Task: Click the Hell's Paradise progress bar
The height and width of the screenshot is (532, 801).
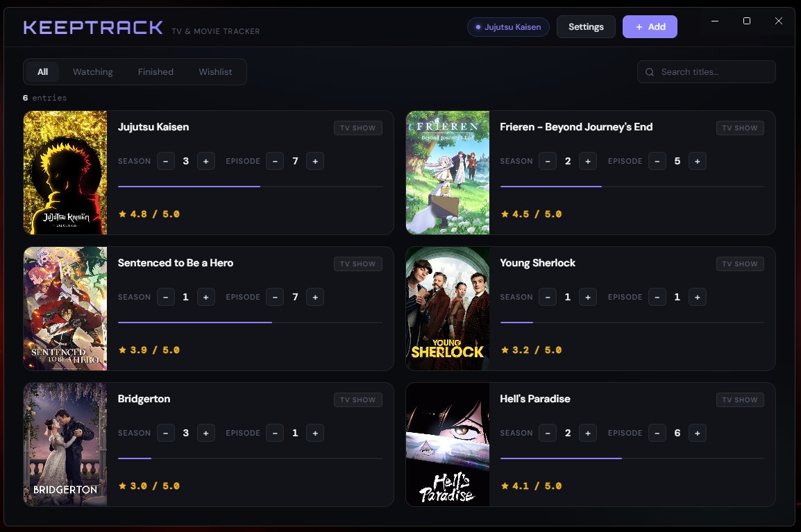Action: coord(632,458)
